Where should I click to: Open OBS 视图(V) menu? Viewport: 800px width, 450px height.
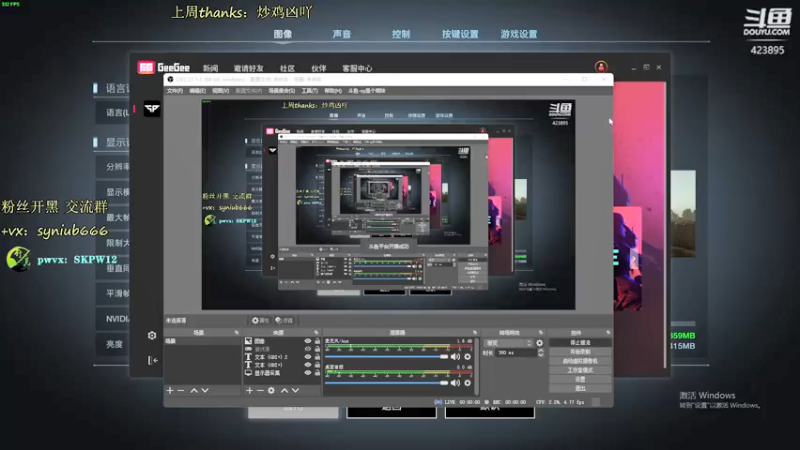point(220,91)
